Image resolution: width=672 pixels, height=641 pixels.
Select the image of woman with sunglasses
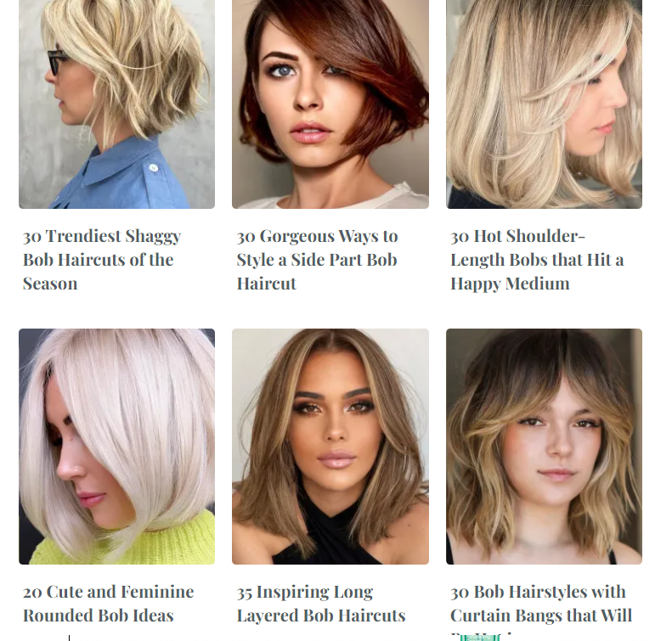coord(116,104)
